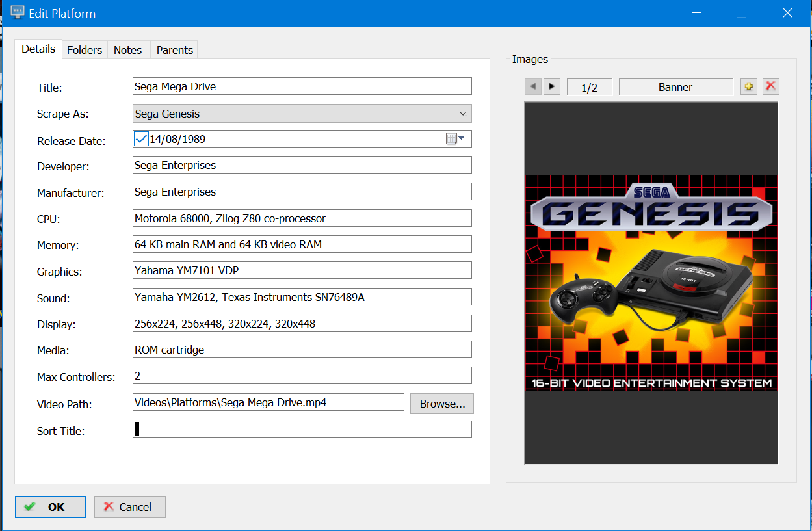The width and height of the screenshot is (812, 531).
Task: Minimize the Edit Platform window
Action: click(x=696, y=13)
